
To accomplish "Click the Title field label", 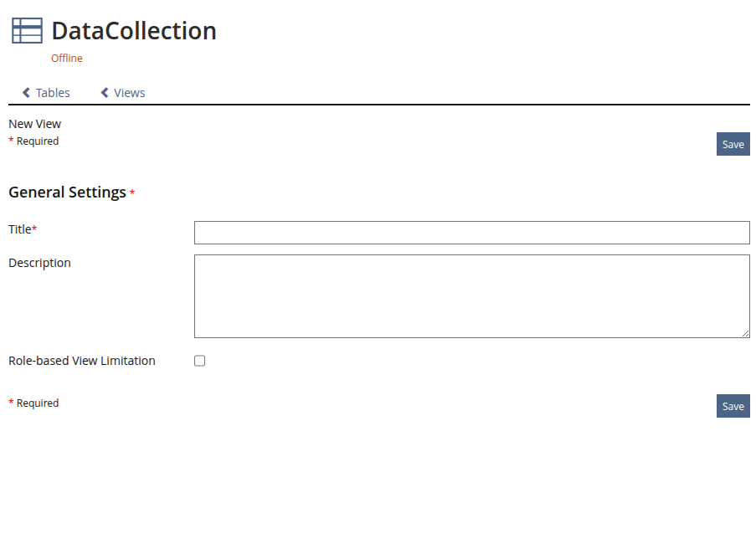I will pos(20,229).
